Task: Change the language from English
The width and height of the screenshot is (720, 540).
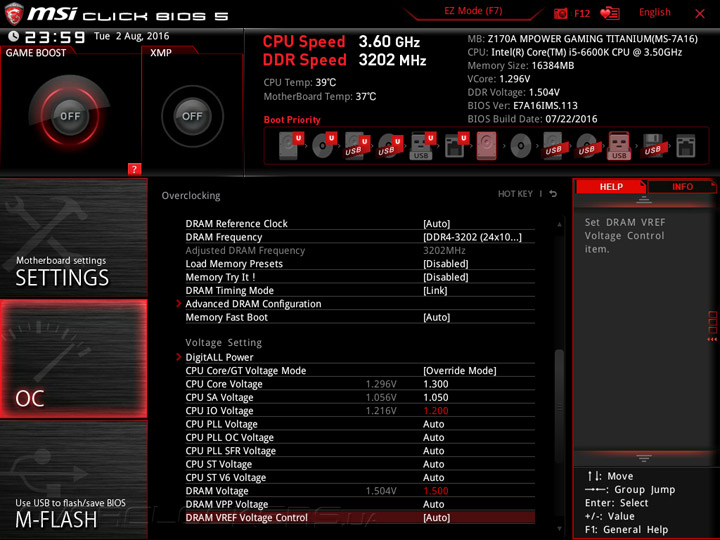Action: point(654,12)
